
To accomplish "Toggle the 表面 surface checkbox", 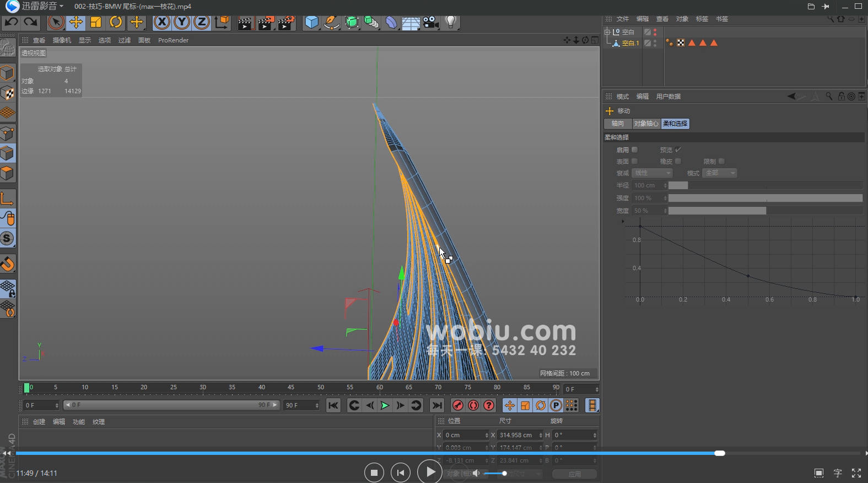I will pyautogui.click(x=634, y=161).
